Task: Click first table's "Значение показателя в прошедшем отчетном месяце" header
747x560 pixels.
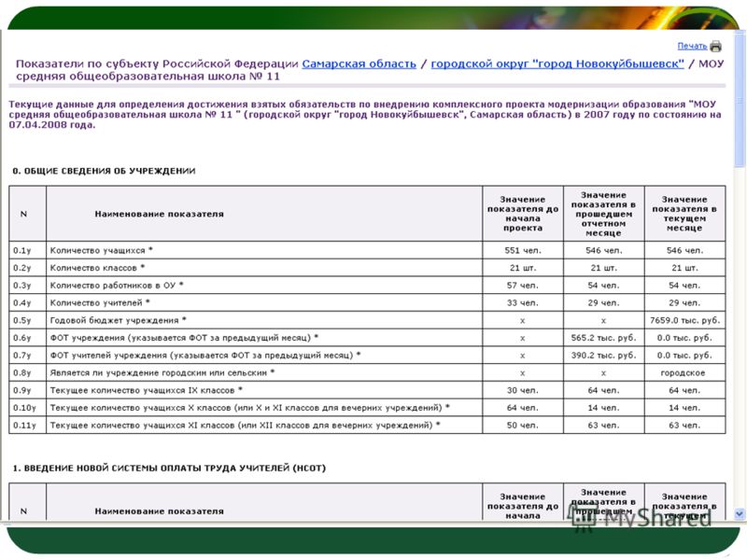Action: point(603,214)
